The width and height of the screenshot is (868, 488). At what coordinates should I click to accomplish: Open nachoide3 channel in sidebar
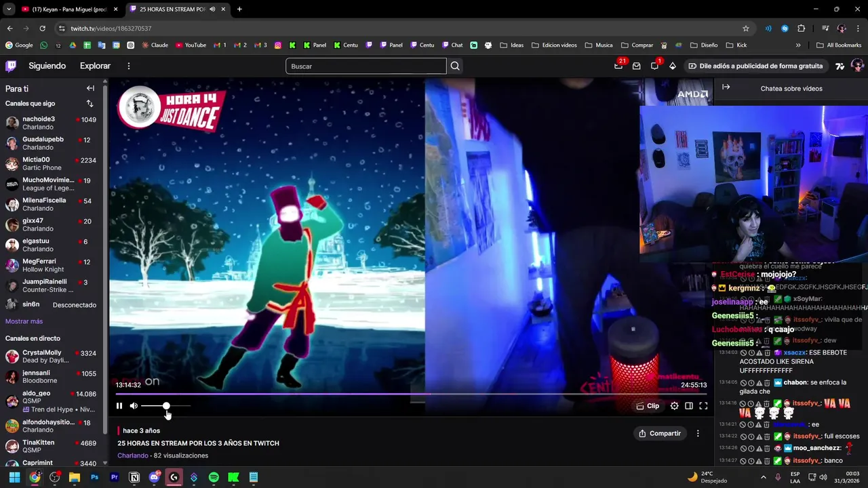click(x=51, y=123)
